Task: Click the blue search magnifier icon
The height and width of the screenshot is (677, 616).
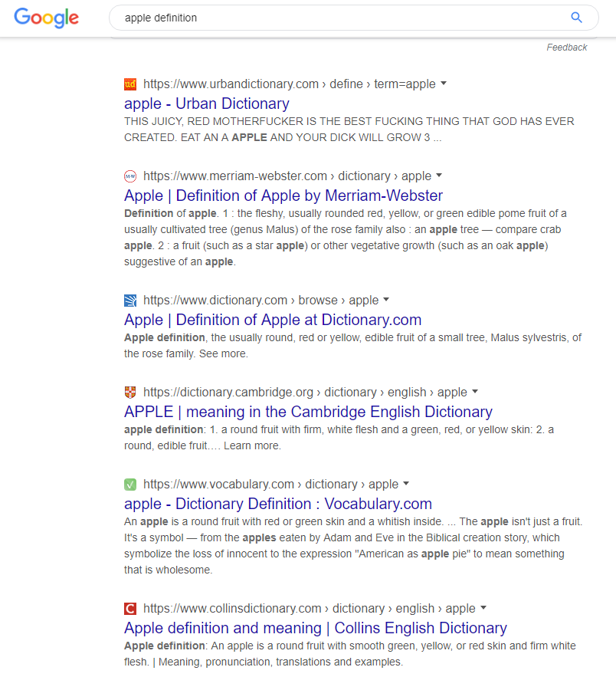Action: pos(576,18)
